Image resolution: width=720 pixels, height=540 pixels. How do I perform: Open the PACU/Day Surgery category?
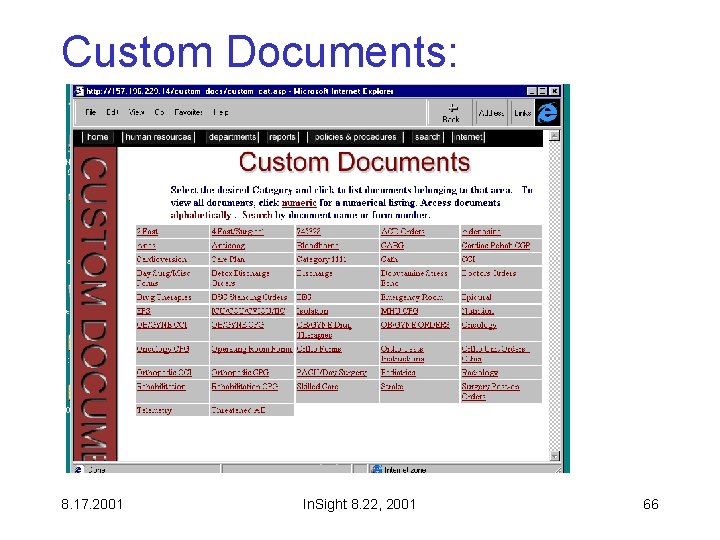coord(332,372)
